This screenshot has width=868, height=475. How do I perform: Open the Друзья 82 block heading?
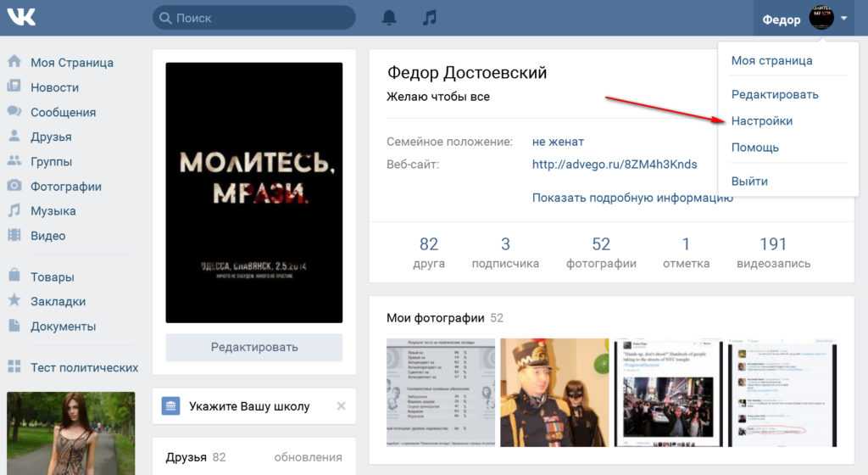(196, 457)
